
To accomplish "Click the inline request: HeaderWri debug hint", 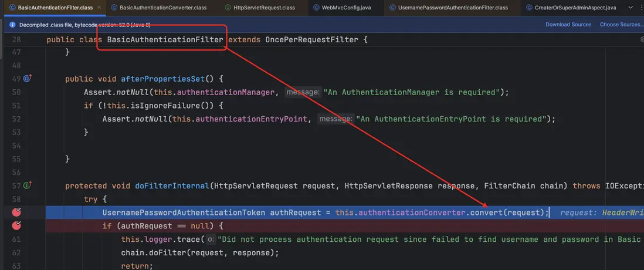I will pos(602,212).
